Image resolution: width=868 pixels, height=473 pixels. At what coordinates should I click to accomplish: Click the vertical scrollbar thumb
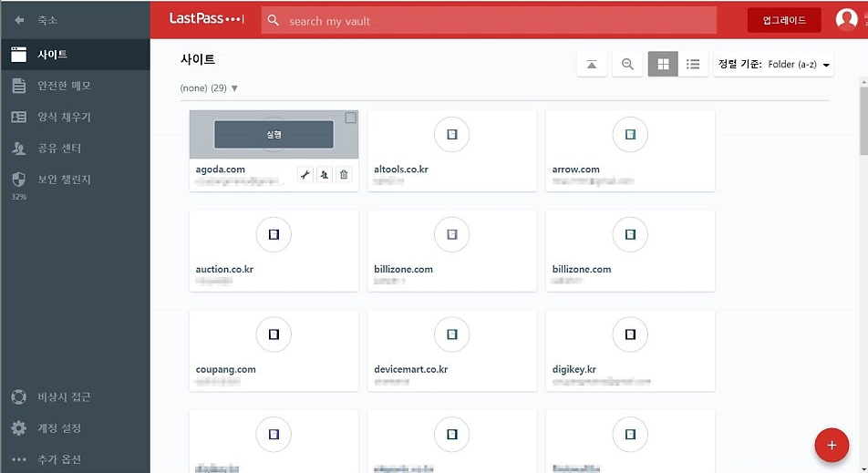point(863,120)
